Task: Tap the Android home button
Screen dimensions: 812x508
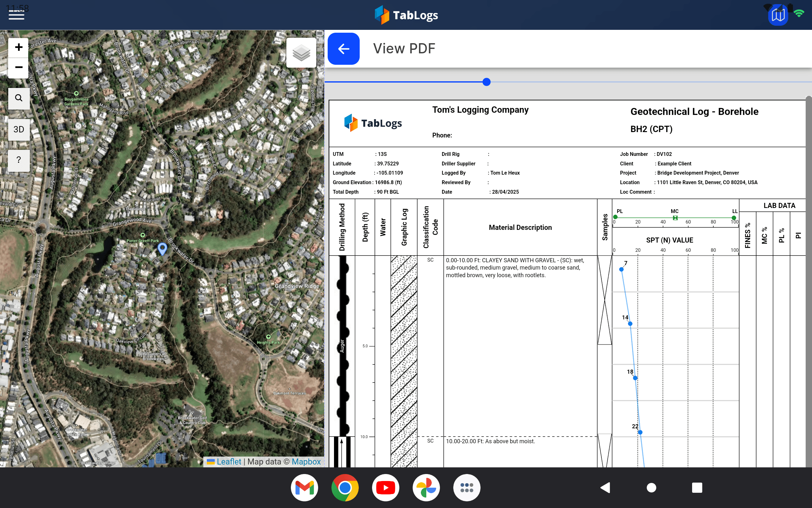Action: pos(651,487)
